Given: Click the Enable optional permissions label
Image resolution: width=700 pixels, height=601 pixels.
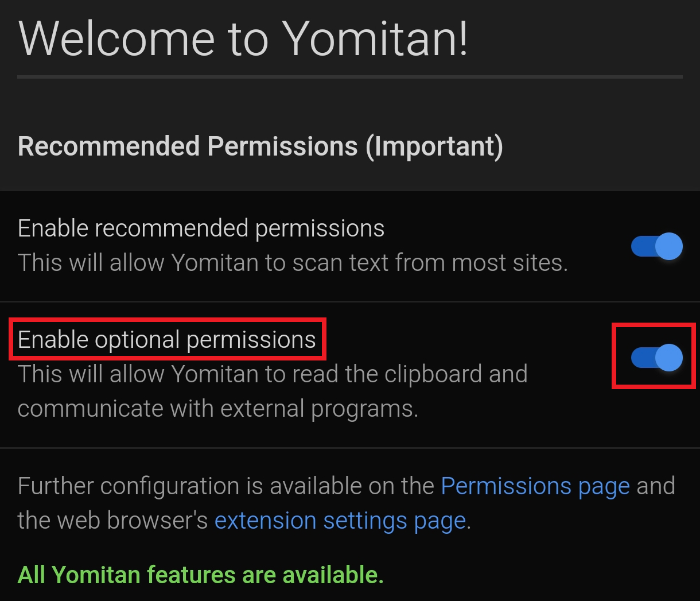Looking at the screenshot, I should tap(166, 339).
